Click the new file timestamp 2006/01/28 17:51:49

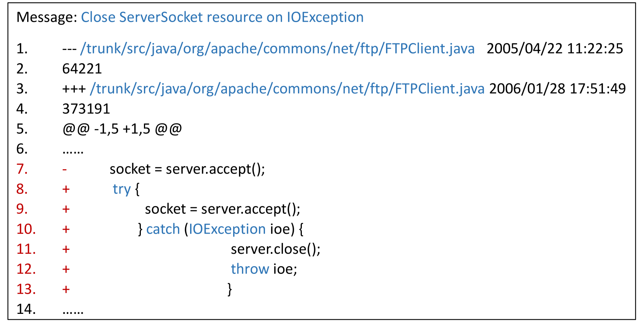click(557, 89)
